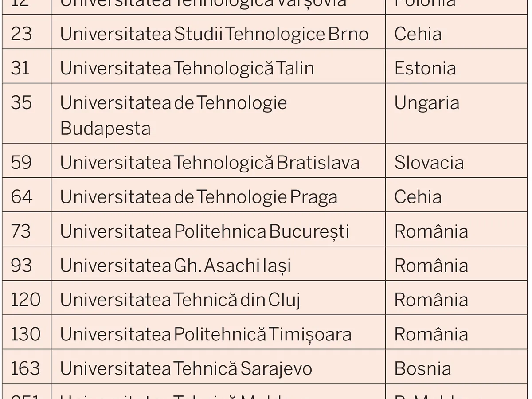Click the Universitatea Gh. Asachi Iași cell
532x399 pixels.
click(x=176, y=266)
